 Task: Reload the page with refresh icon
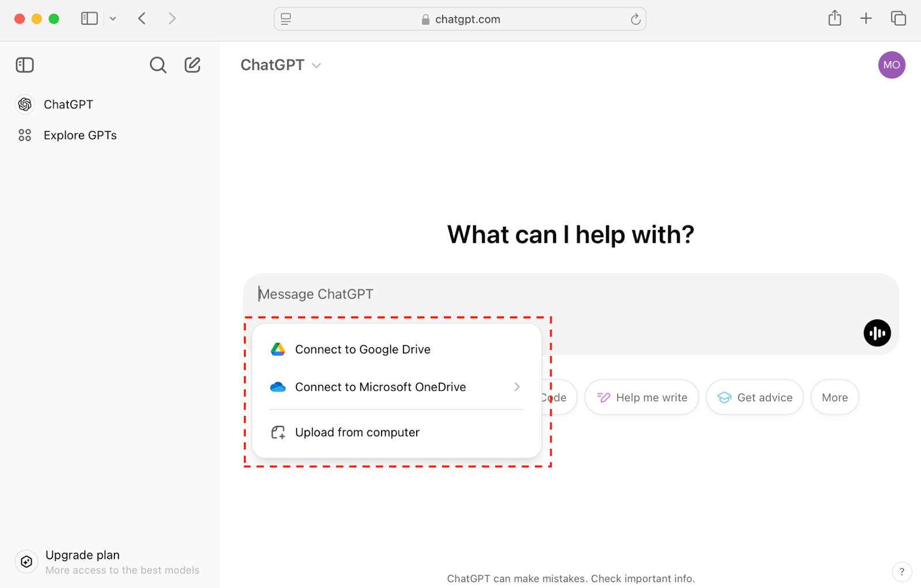[635, 19]
